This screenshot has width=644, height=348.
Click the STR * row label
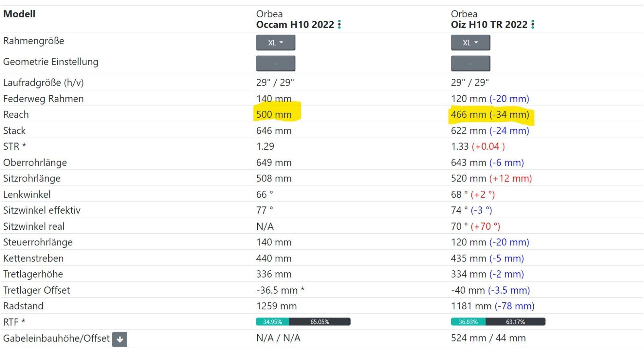14,146
